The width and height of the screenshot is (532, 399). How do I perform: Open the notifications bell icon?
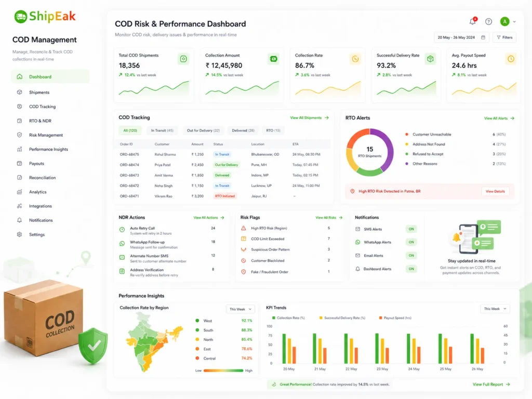472,21
